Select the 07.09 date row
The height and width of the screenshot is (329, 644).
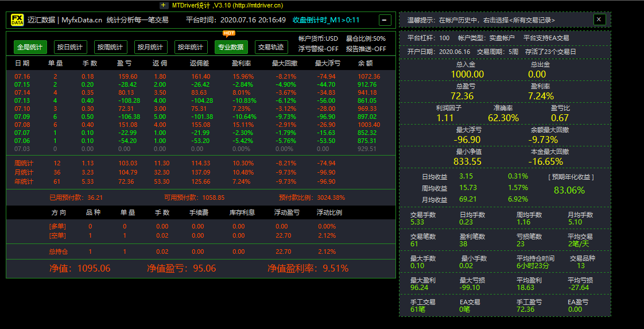pos(201,117)
